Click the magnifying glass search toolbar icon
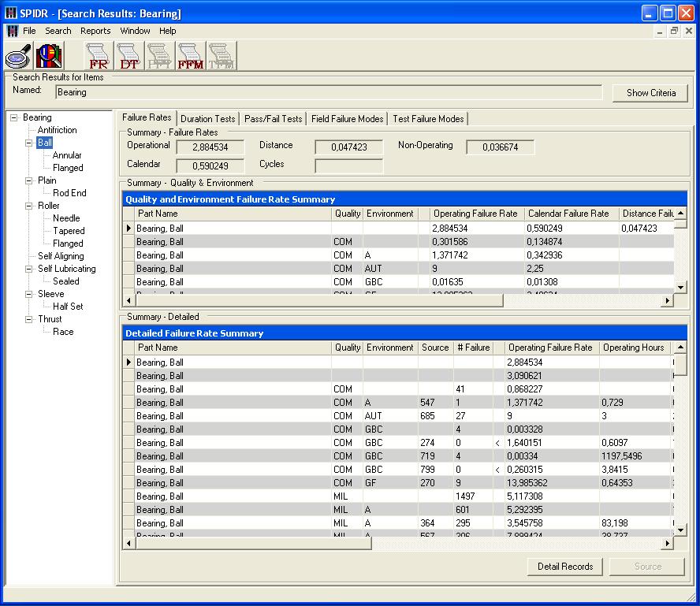 click(18, 56)
